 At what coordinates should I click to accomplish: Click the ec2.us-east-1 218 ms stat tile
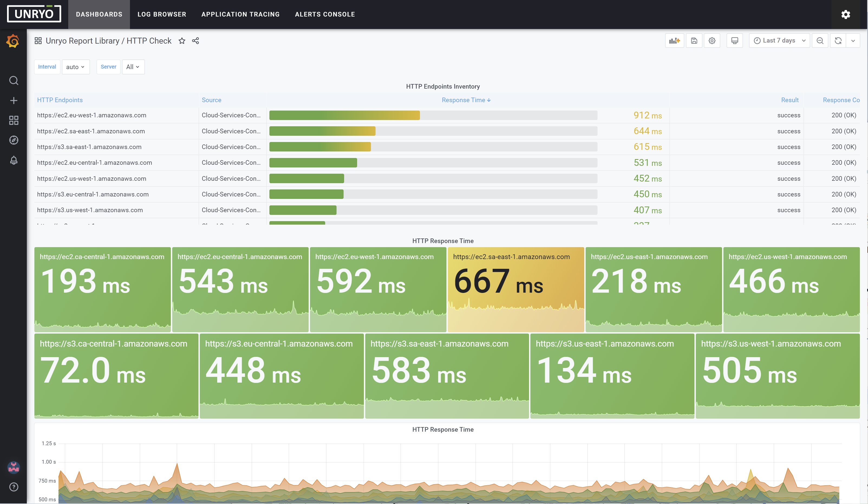[654, 290]
